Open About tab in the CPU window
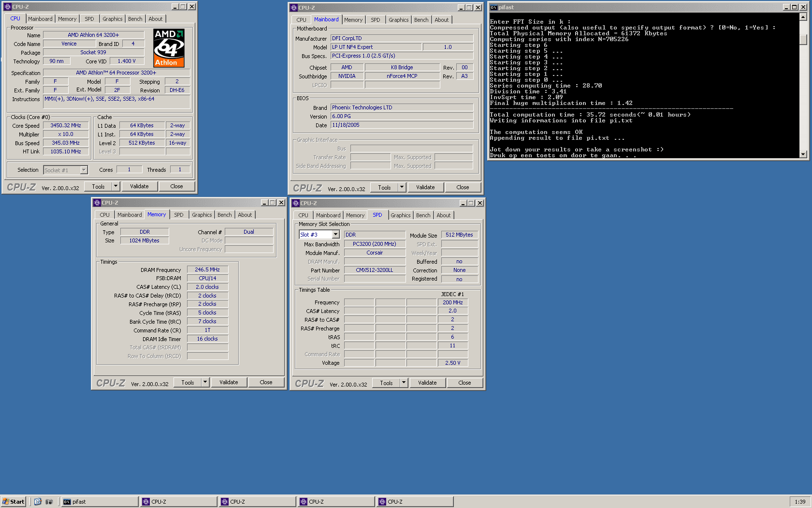This screenshot has height=508, width=812. 156,19
